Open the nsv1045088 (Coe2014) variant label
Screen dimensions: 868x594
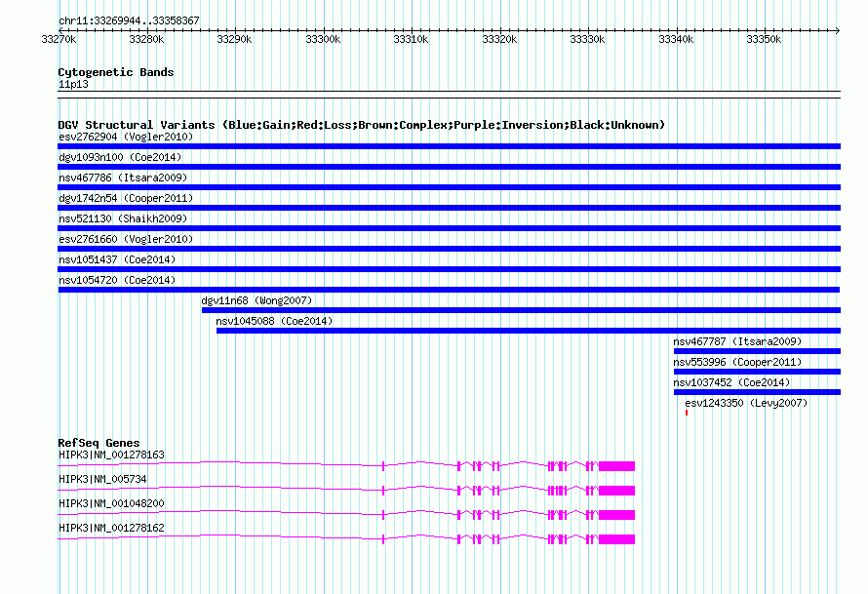pos(274,321)
